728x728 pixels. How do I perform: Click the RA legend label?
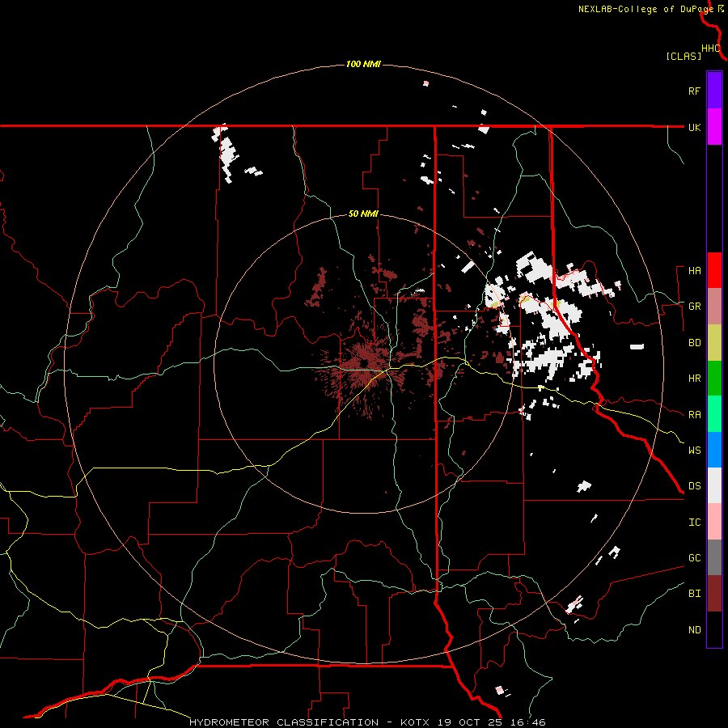coord(694,415)
